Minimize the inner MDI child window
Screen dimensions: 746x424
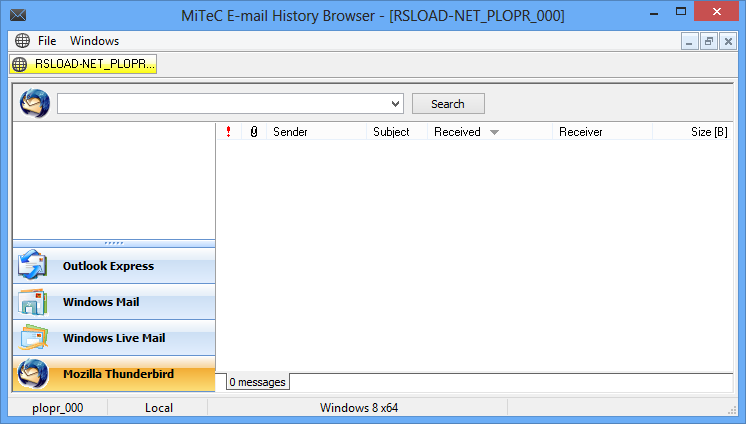pos(689,41)
